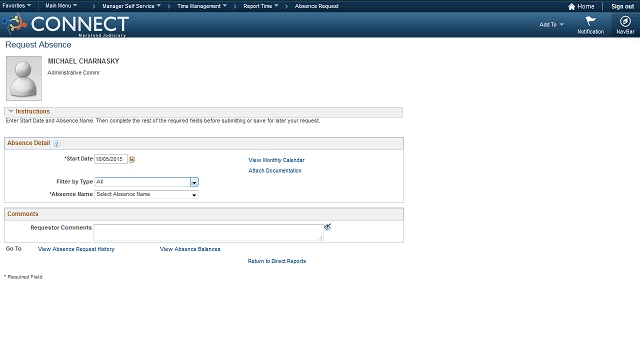Click the CONNECT logo
This screenshot has height=360, width=640.
67,24
